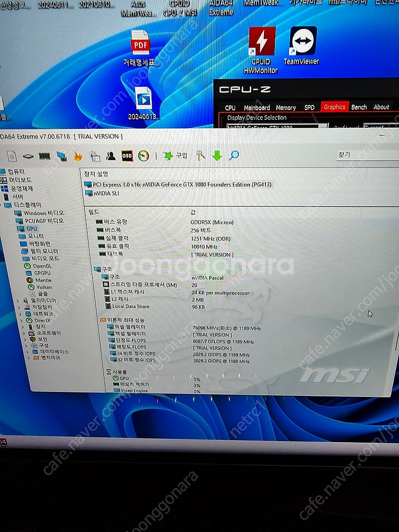Viewport: 399px width, 532px height.
Task: Open the OSD panel icon
Action: (127, 156)
